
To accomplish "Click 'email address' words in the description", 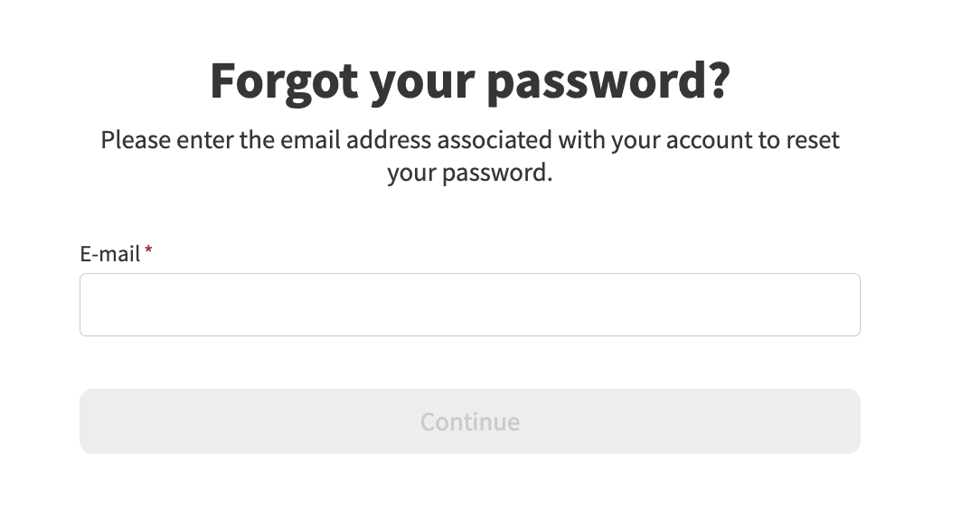I will [x=355, y=140].
